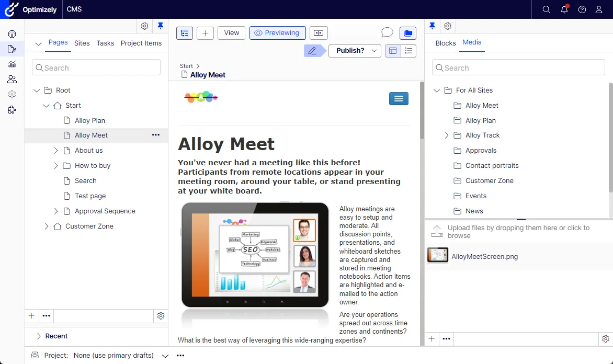Open assets footer gear settings
613x364 pixels.
coord(606,338)
